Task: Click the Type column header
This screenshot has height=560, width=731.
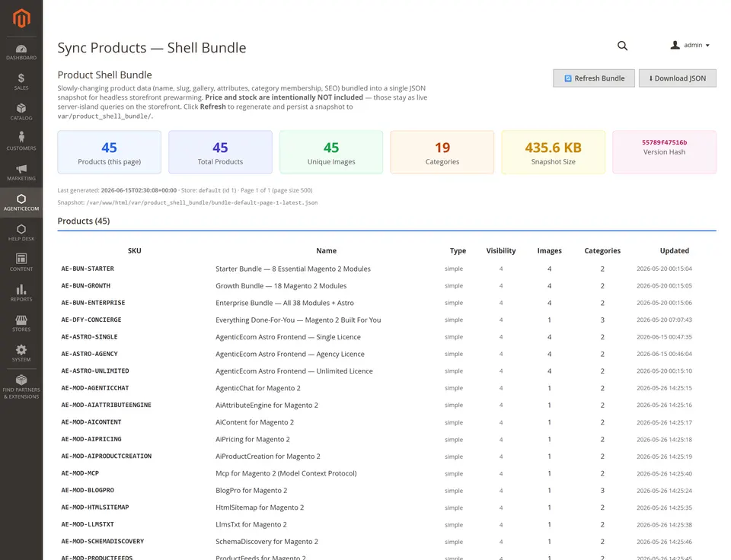Action: [458, 250]
